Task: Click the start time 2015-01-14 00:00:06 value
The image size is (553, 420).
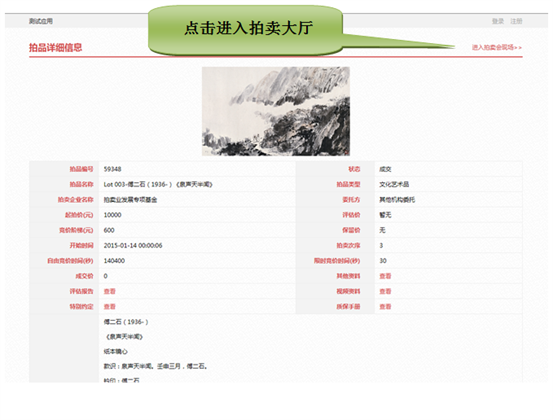Action: (133, 245)
